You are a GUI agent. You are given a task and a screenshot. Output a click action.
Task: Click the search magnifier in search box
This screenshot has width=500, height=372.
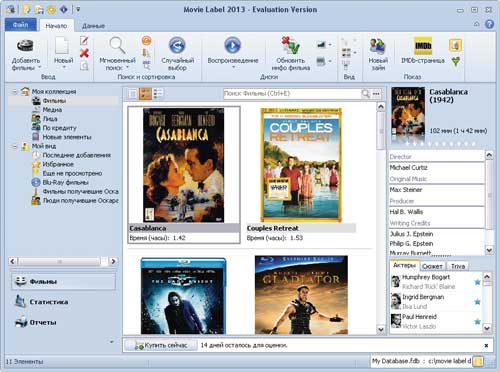(366, 94)
